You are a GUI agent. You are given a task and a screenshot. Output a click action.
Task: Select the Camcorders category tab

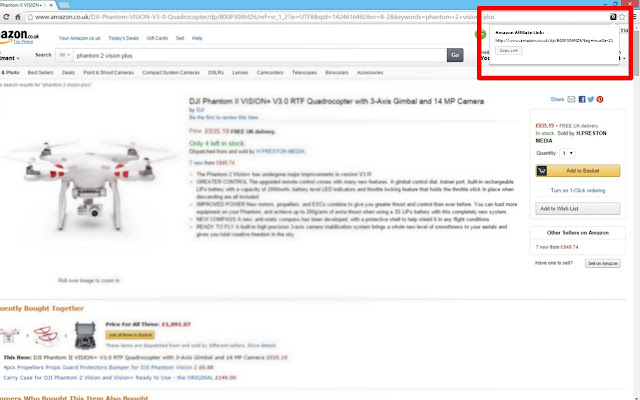(x=270, y=72)
